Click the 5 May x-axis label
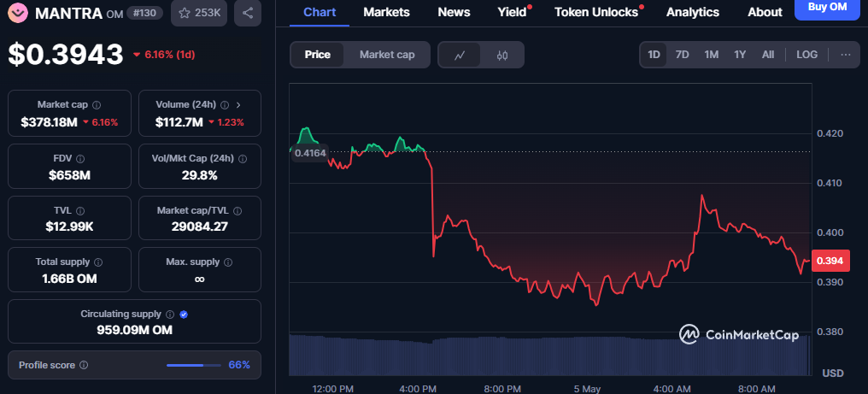 click(587, 389)
